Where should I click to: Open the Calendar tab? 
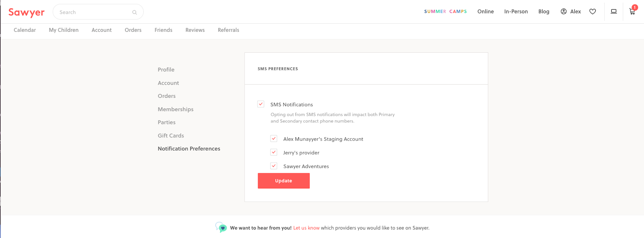(25, 30)
